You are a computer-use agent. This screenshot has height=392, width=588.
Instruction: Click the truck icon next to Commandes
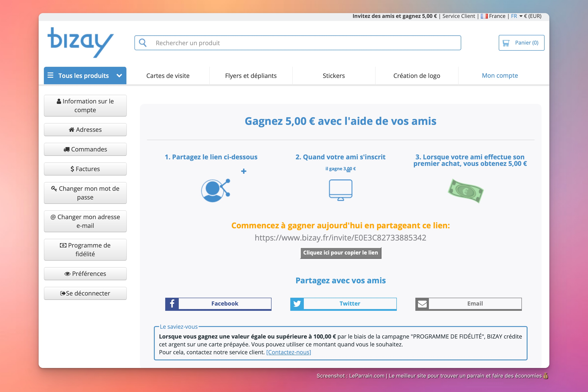[x=67, y=149]
